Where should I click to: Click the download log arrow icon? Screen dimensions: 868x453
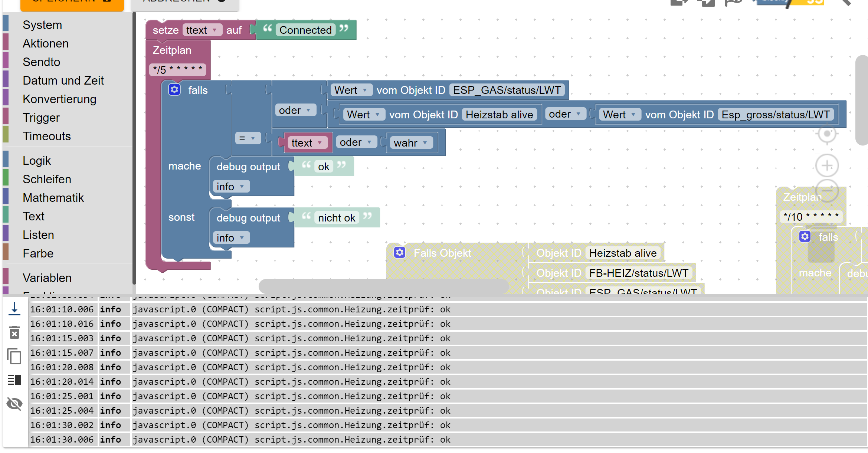(x=14, y=309)
